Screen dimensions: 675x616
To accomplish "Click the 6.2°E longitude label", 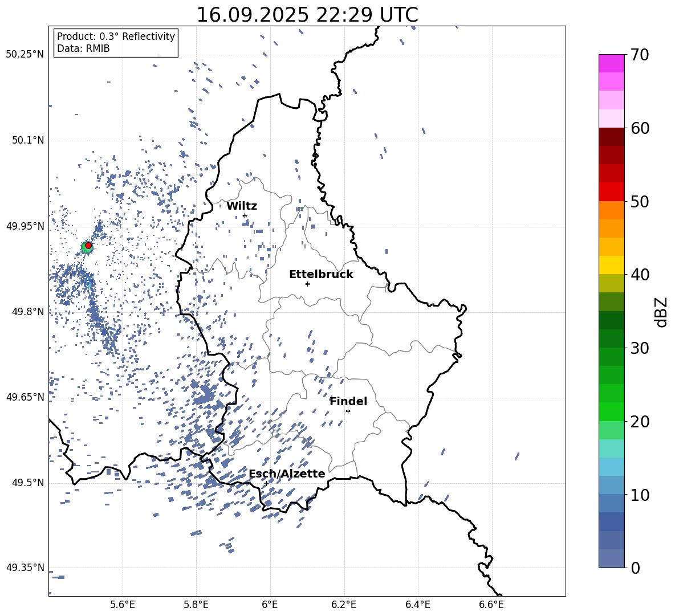I will [344, 605].
